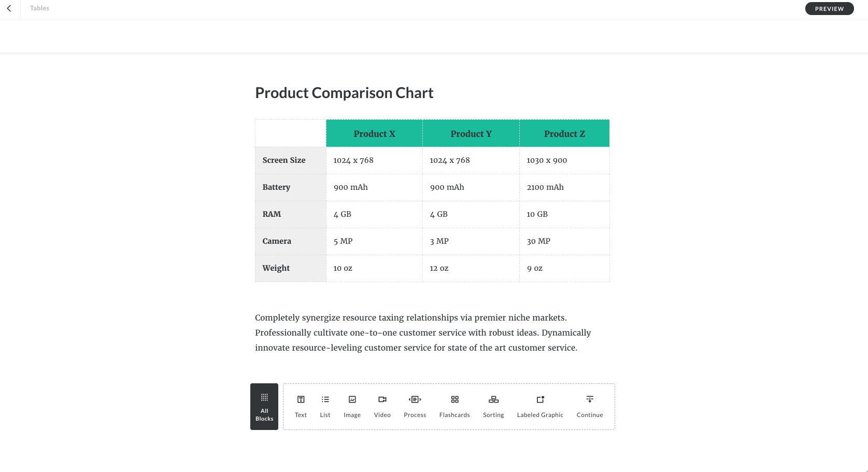Click the back arrow icon
The image size is (868, 472).
pyautogui.click(x=9, y=8)
